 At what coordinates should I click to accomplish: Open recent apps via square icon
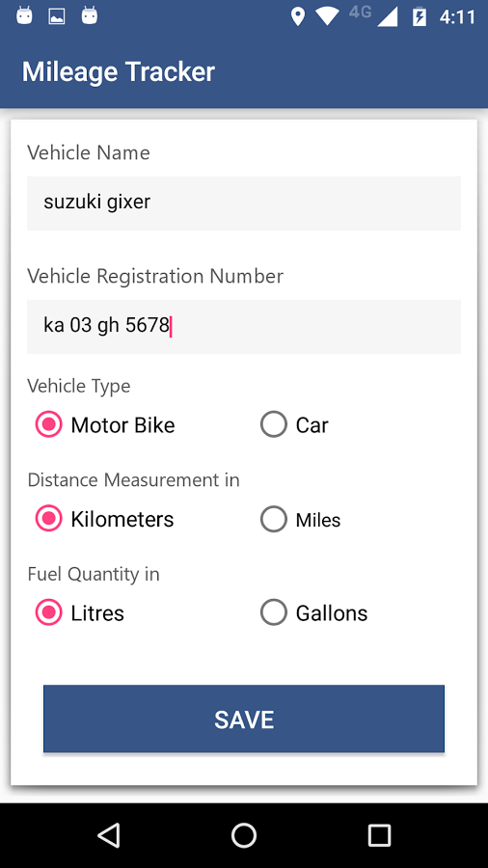tap(380, 835)
